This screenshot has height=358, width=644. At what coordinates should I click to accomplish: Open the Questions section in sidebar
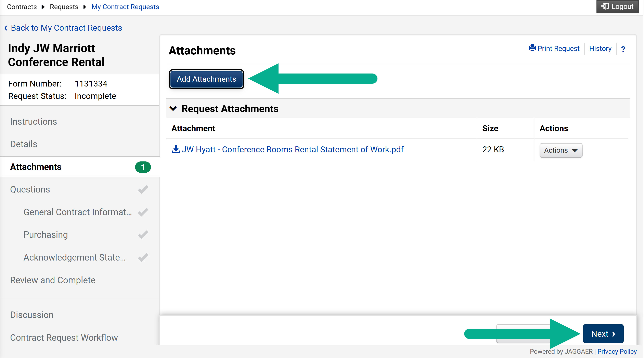pyautogui.click(x=30, y=190)
